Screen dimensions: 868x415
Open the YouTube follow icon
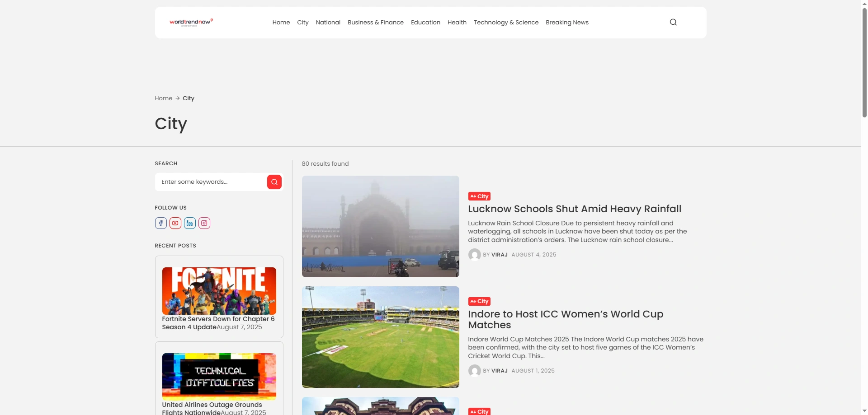coord(175,223)
